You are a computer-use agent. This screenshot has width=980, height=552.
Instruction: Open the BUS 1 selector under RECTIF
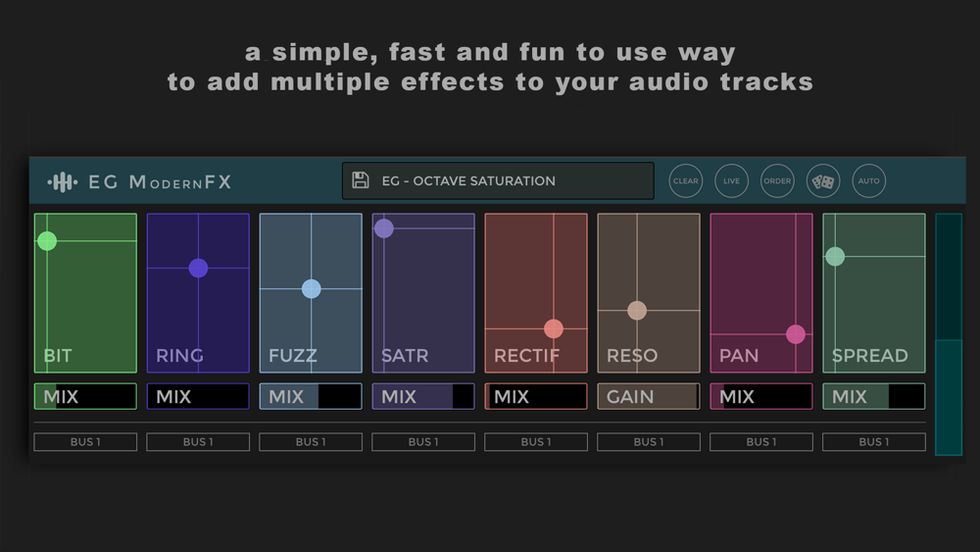coord(536,442)
